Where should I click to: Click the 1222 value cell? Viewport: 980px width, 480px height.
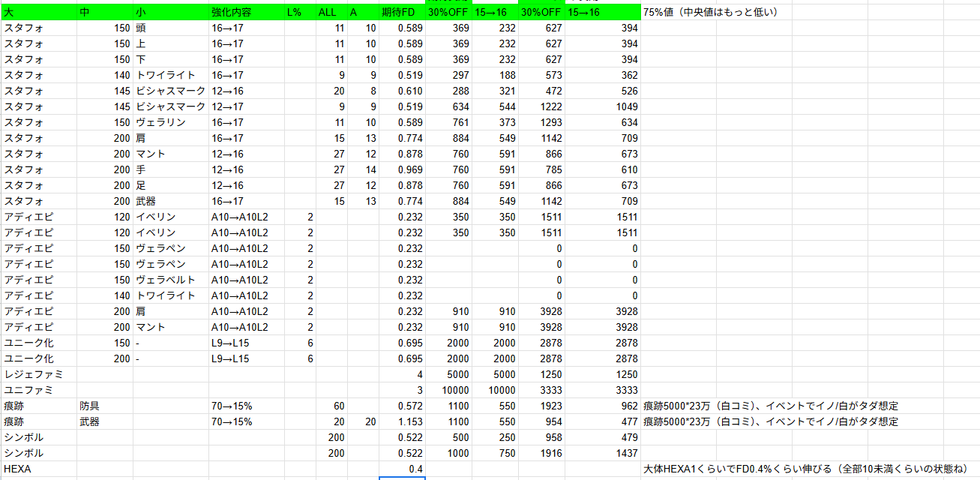click(x=542, y=106)
